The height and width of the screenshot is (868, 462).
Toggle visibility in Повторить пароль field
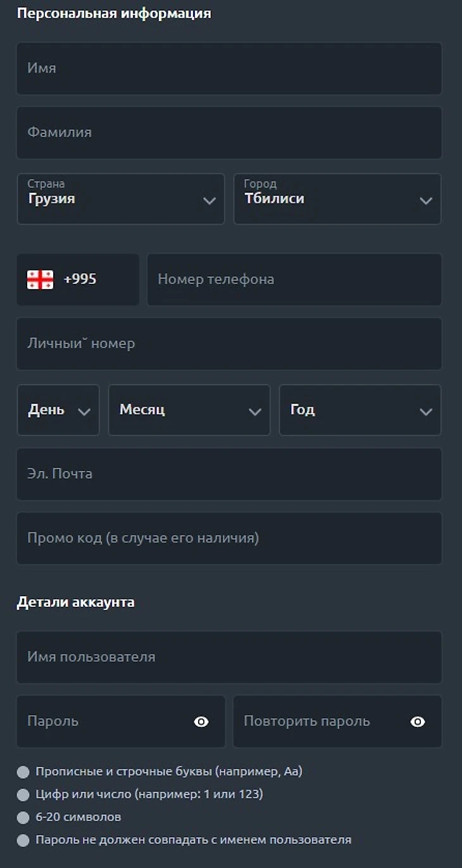click(418, 721)
